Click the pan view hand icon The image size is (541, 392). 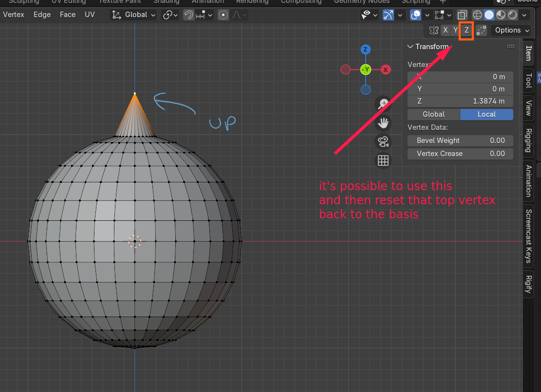pos(383,123)
